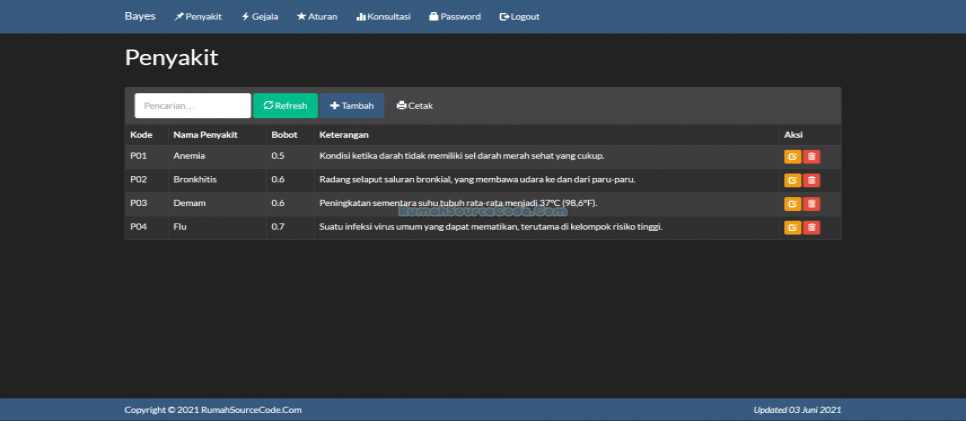Click the Copyright RumahSourceCode.Com footer text

(213, 410)
